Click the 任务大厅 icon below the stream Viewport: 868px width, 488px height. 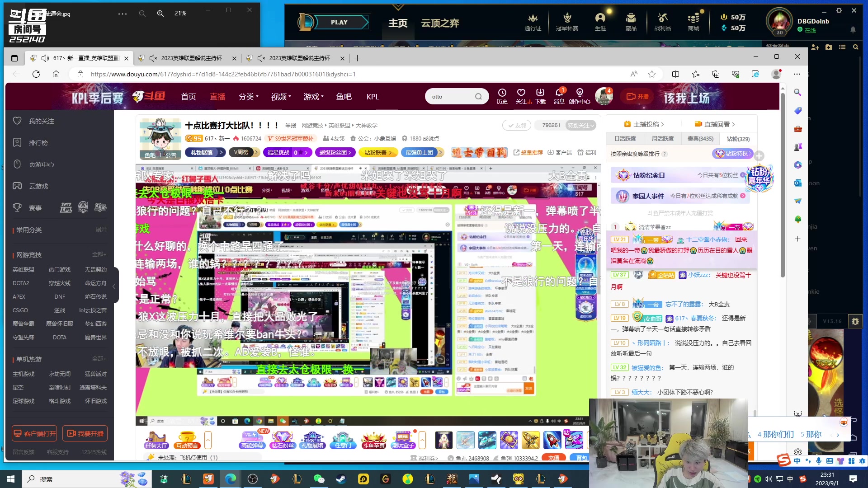pos(156,440)
